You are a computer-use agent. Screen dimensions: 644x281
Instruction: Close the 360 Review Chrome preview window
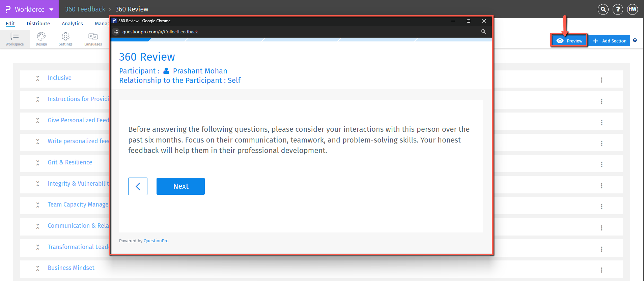484,21
